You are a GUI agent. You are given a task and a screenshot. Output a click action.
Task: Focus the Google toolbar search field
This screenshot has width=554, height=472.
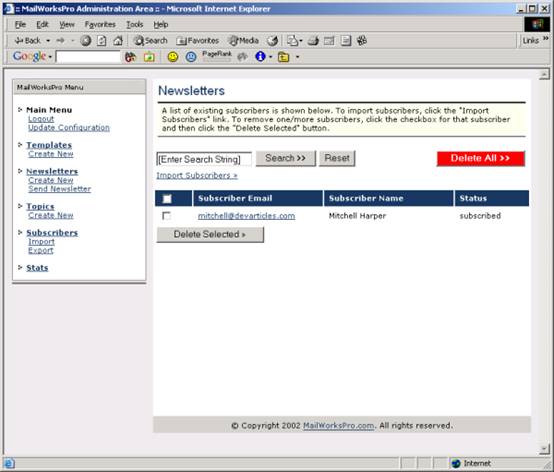click(88, 57)
